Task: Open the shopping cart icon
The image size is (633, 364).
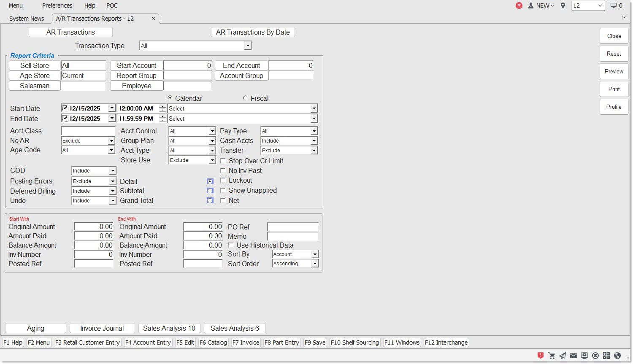Action: 552,356
